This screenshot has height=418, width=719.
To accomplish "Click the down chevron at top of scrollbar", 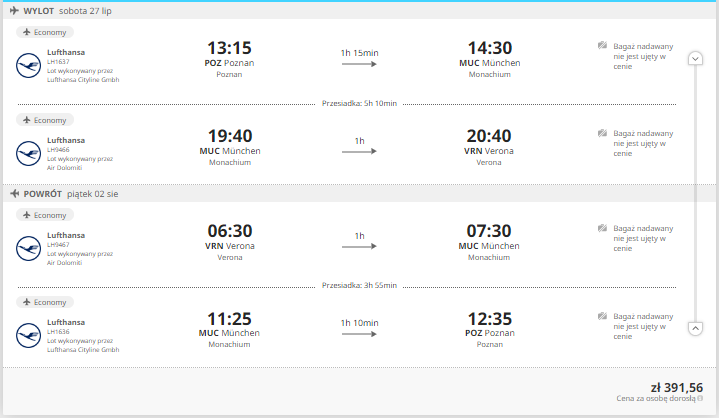I will tap(695, 59).
